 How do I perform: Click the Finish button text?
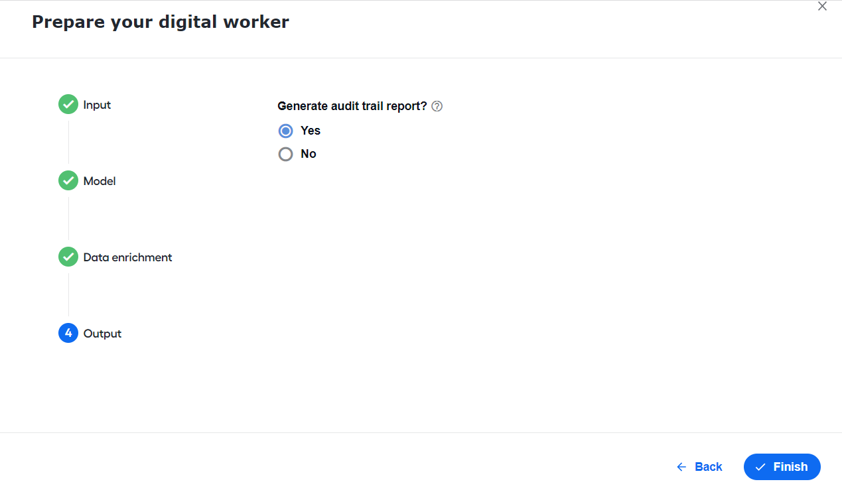tap(790, 467)
